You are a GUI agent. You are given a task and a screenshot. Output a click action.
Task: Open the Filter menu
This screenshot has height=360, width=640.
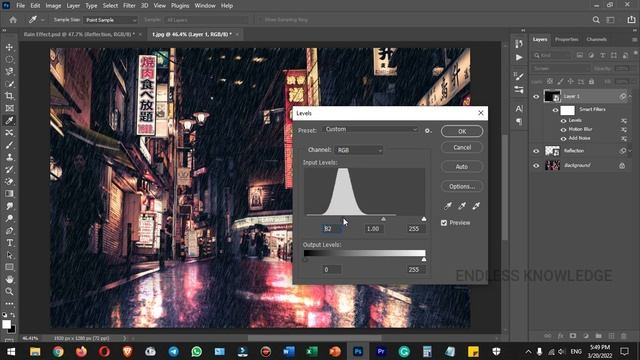pos(129,6)
